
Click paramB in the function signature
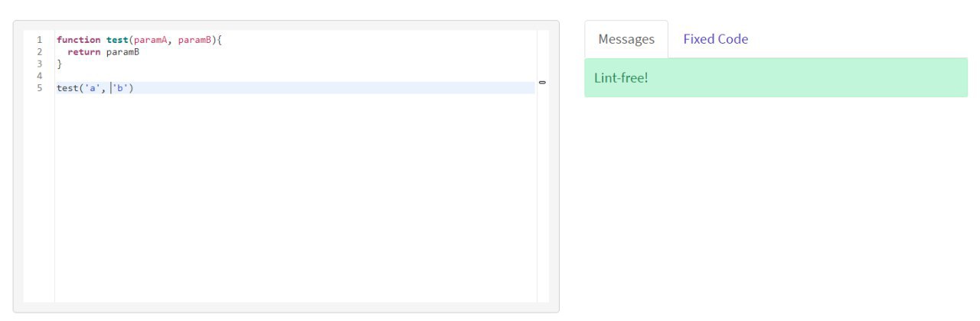pos(194,40)
